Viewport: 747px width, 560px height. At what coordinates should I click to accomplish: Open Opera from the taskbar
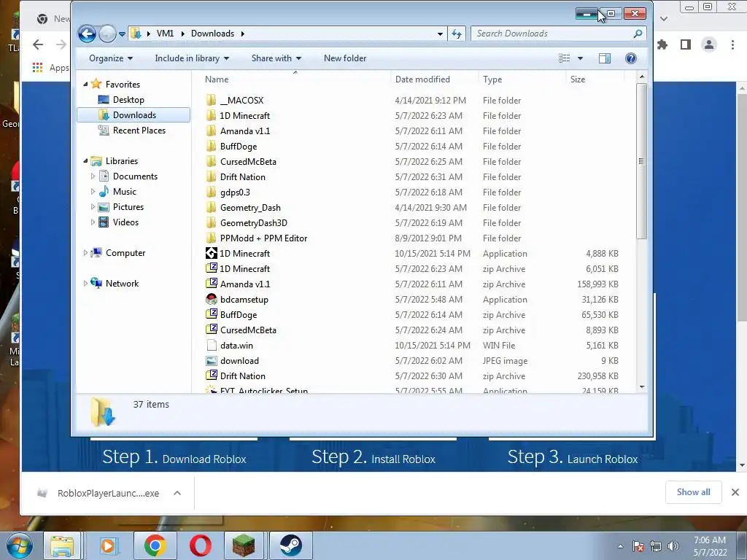201,545
